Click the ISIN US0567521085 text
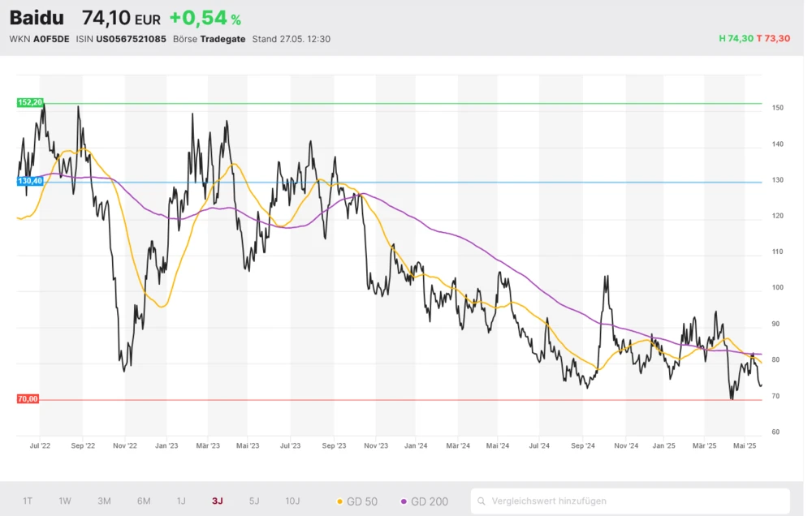This screenshot has height=516, width=812. tap(131, 39)
